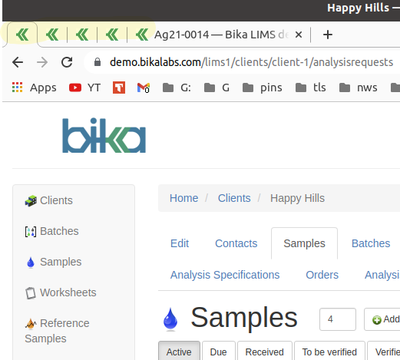The image size is (400, 360).
Task: Click the padlock site security icon
Action: coord(97,62)
